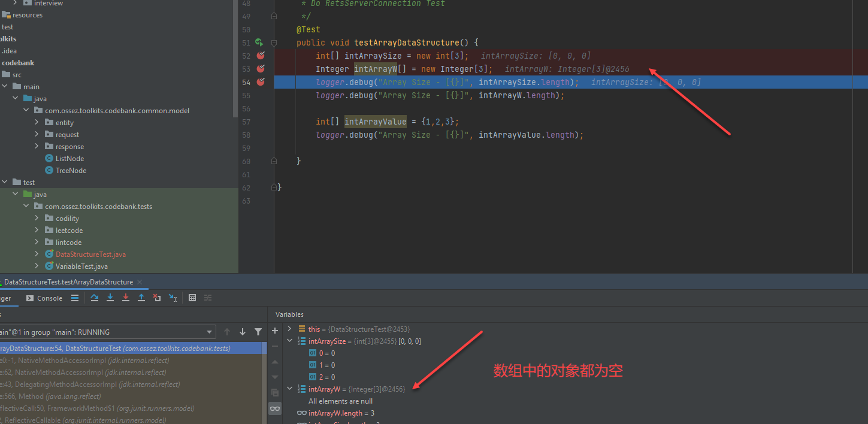This screenshot has height=424, width=868.
Task: Click debugger layout settings lines icon
Action: 75,298
